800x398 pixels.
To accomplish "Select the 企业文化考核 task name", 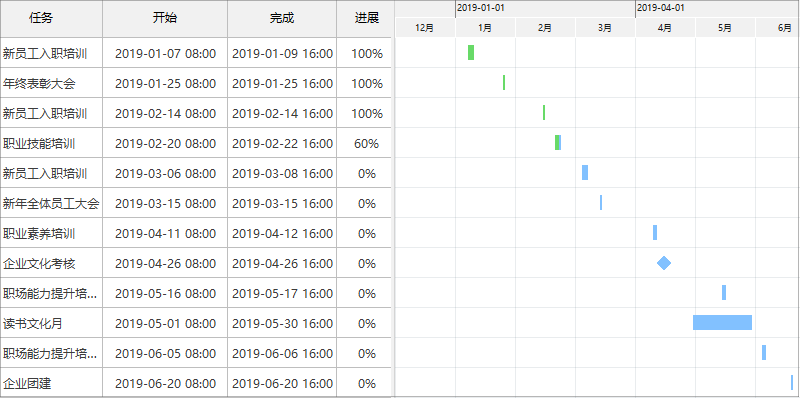I will pos(39,264).
